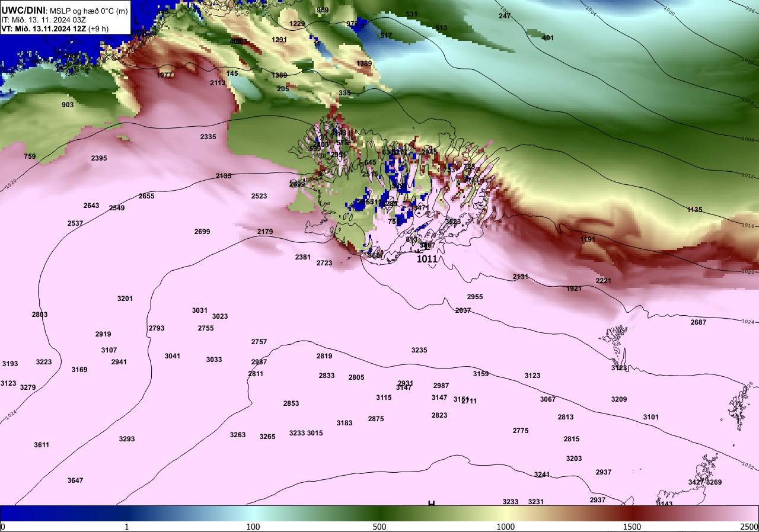Click the height value 2537
This screenshot has width=759, height=532.
coord(75,223)
